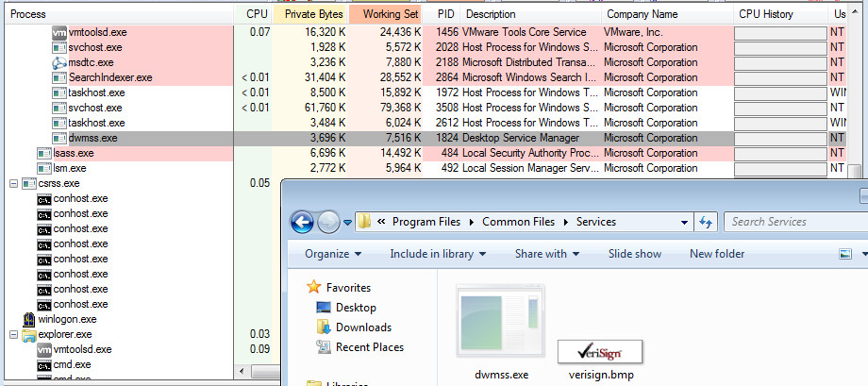868x386 pixels.
Task: Click the Favorites star icon
Action: (x=314, y=287)
